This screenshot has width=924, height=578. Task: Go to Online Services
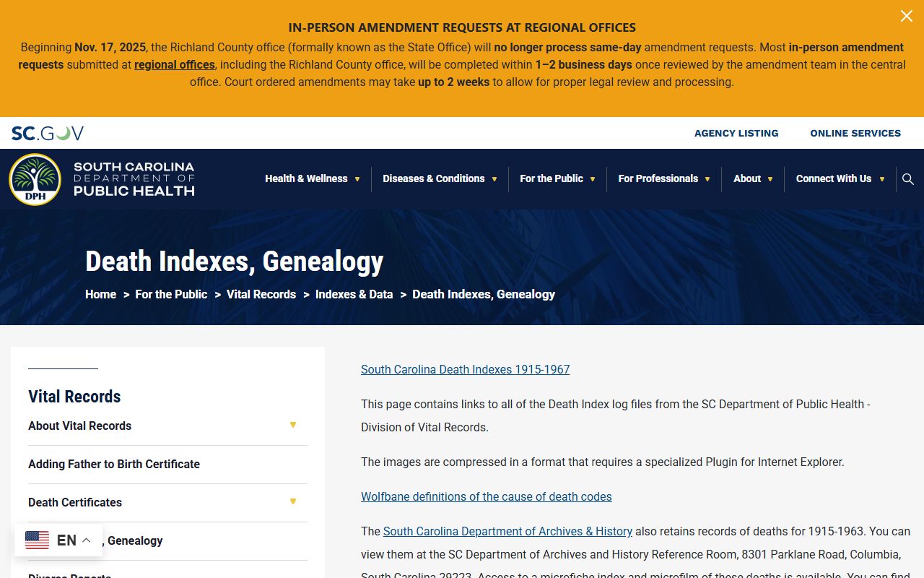coord(855,133)
